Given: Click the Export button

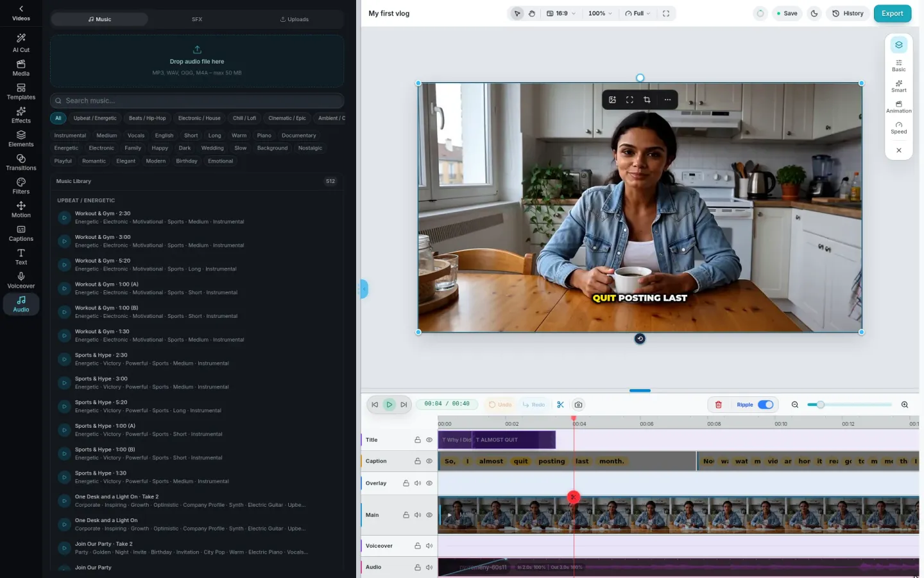Looking at the screenshot, I should [892, 13].
